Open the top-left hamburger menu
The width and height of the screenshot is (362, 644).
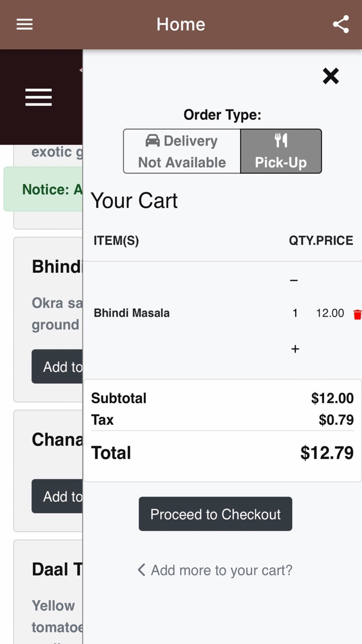pyautogui.click(x=24, y=24)
